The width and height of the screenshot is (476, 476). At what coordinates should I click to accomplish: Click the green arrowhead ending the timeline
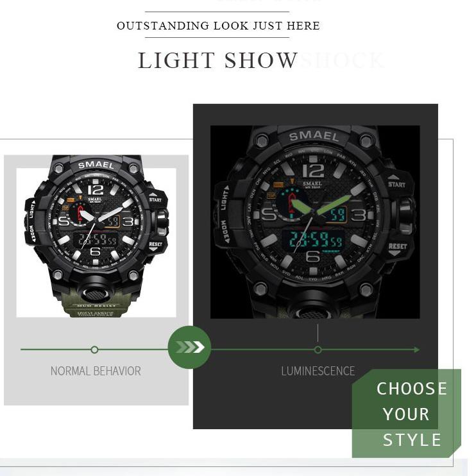click(x=417, y=350)
